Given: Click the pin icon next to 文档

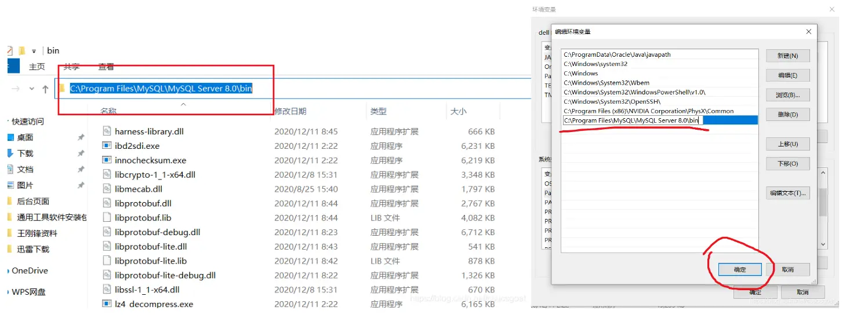Looking at the screenshot, I should tap(81, 170).
